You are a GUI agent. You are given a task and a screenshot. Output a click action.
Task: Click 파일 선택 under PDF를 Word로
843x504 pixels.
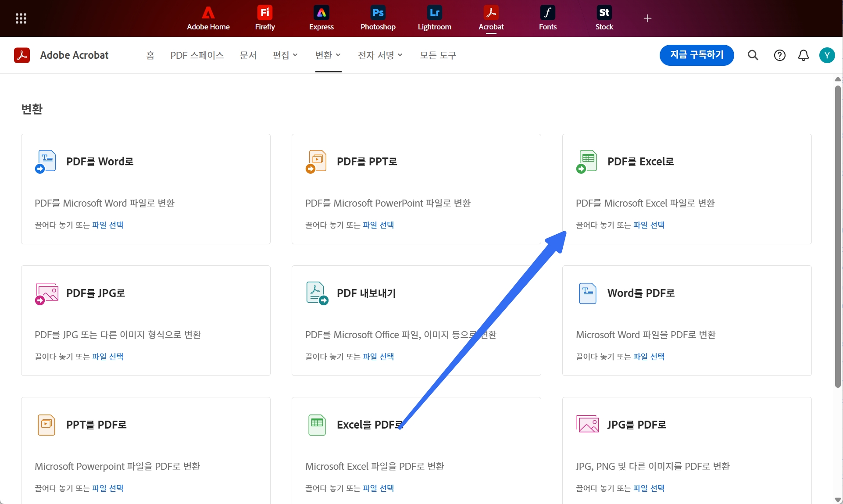click(108, 225)
